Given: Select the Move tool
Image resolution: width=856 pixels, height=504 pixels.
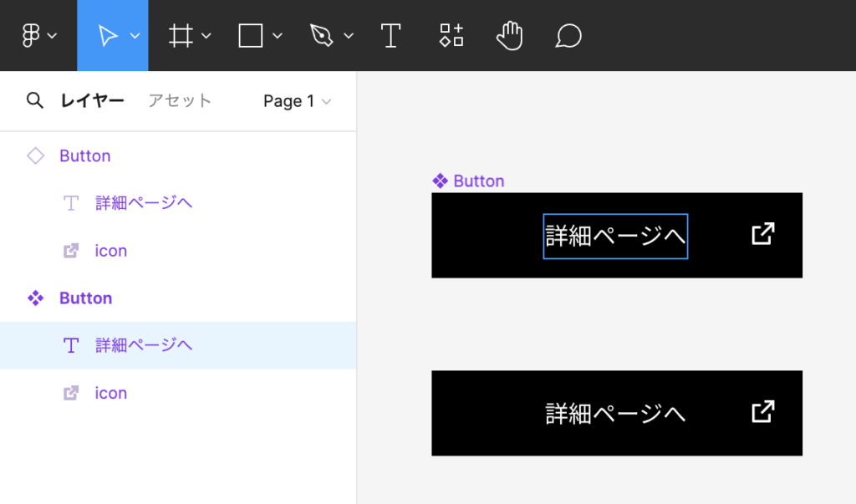Looking at the screenshot, I should [107, 36].
